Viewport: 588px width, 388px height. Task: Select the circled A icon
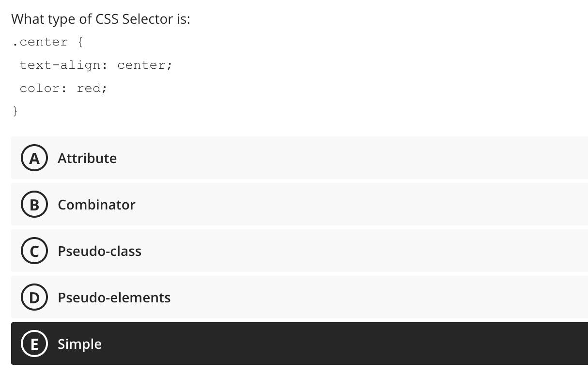(x=34, y=158)
